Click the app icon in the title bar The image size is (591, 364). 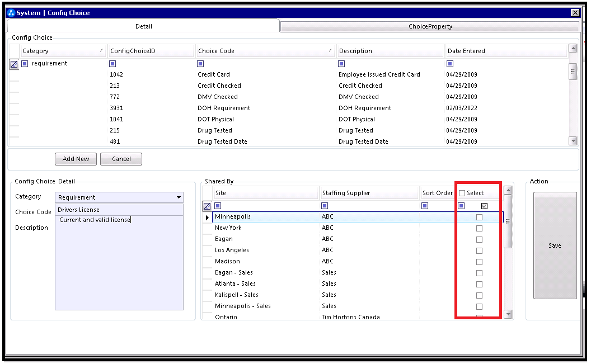click(x=11, y=13)
